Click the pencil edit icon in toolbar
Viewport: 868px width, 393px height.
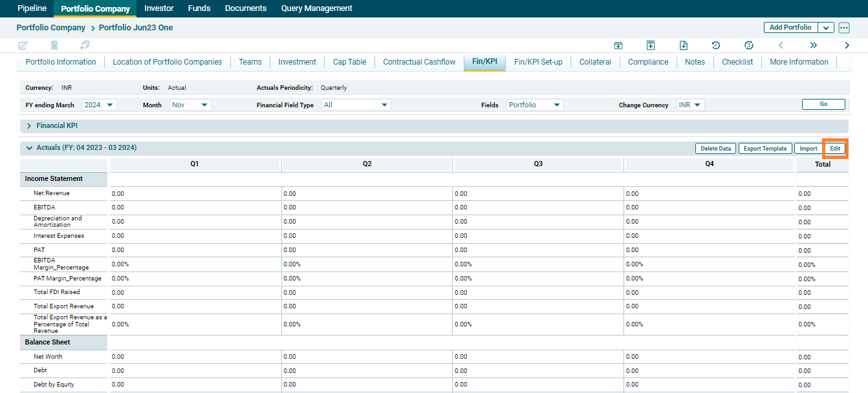(23, 45)
